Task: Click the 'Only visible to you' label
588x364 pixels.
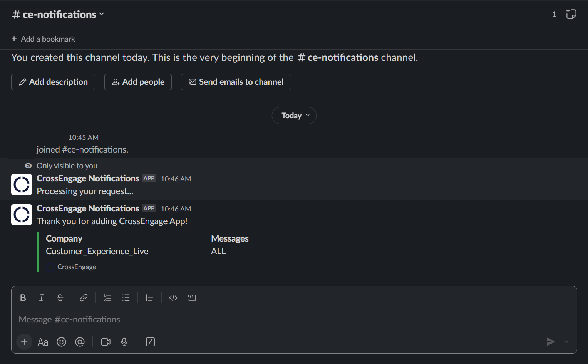Action: click(x=67, y=166)
